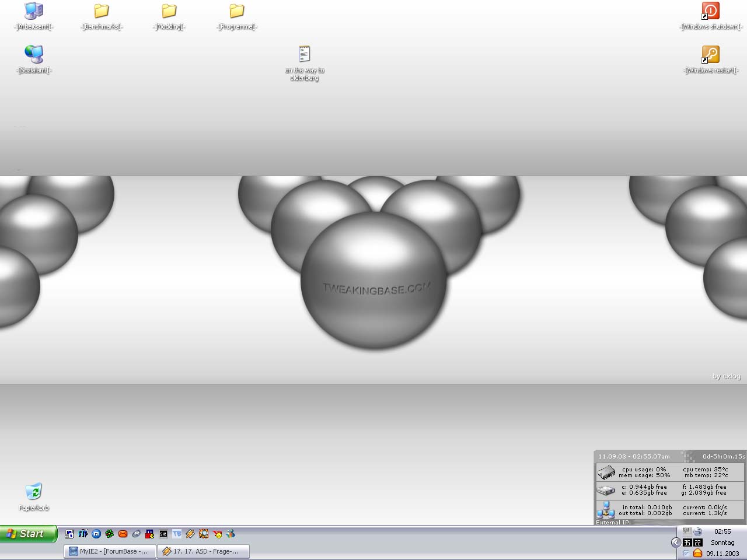Image resolution: width=747 pixels, height=560 pixels.
Task: Click the '35' temperature tray icon
Action: (x=687, y=542)
